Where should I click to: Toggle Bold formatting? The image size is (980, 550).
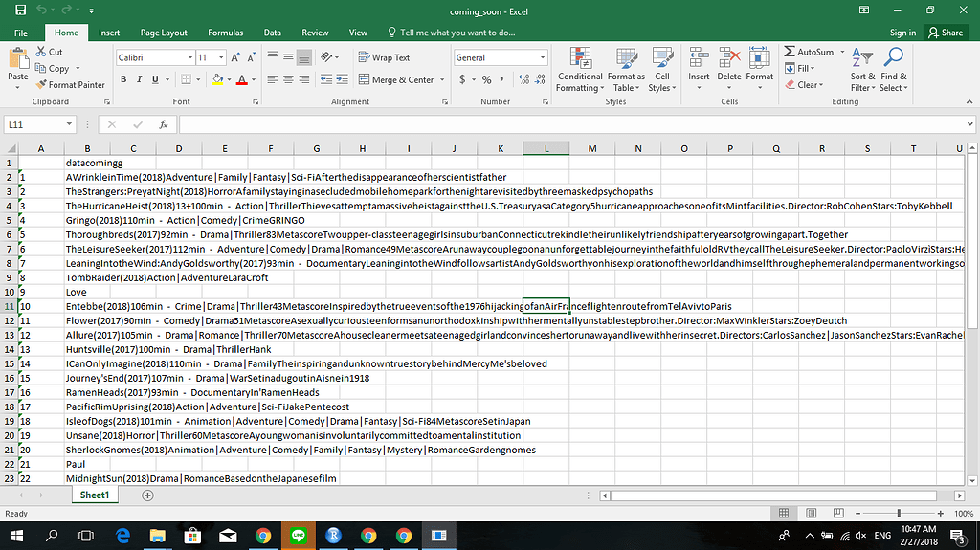point(124,79)
